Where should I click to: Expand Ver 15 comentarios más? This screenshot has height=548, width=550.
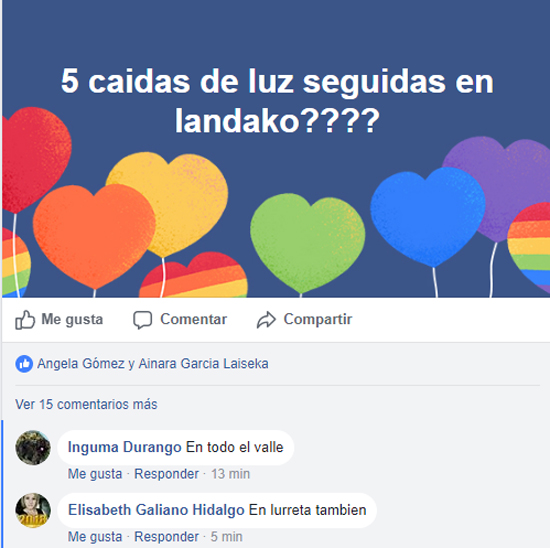click(86, 404)
